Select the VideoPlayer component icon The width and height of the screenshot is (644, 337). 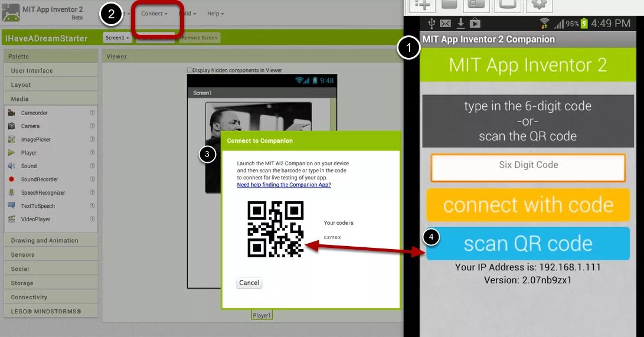pos(11,219)
